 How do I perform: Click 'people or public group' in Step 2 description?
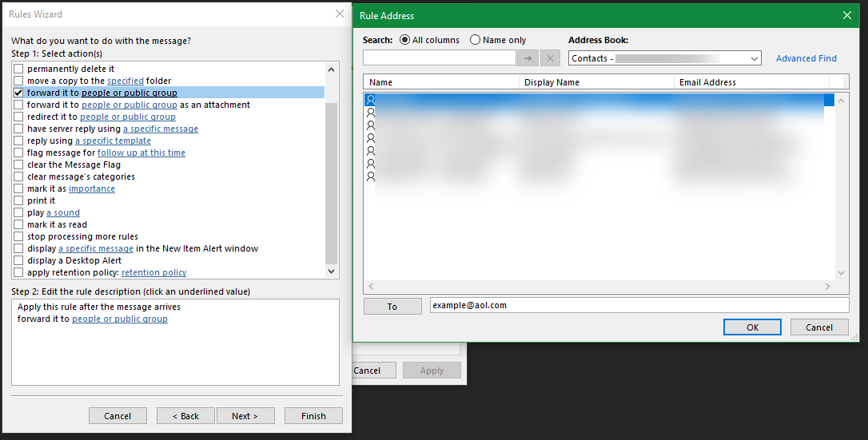(120, 319)
